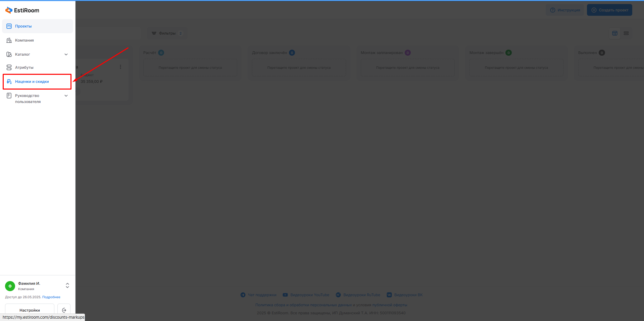Switch to kanban board view
Screen dimensions: 644x321
(x=615, y=33)
